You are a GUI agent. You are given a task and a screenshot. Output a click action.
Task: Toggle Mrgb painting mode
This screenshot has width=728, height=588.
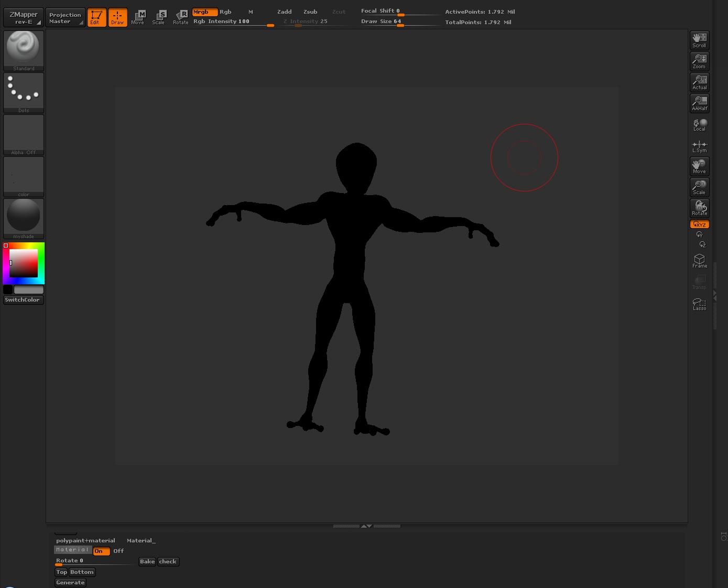coord(205,12)
